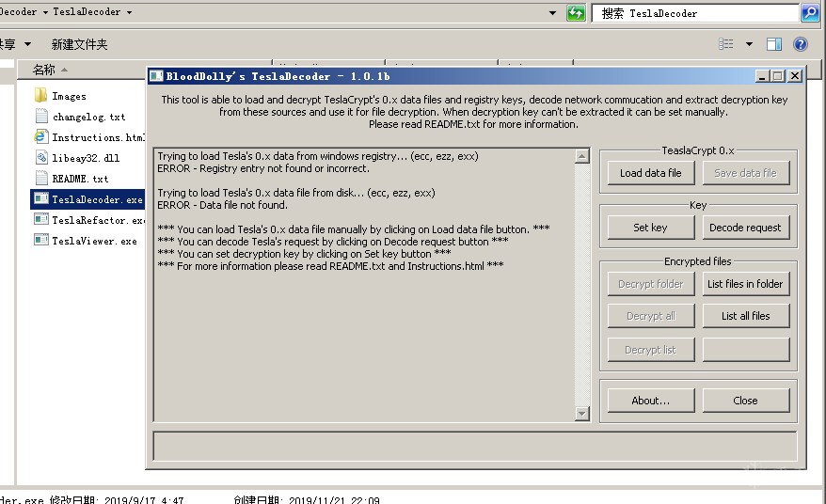Click the 搜索 TeslaDecoder search box

pos(695,13)
